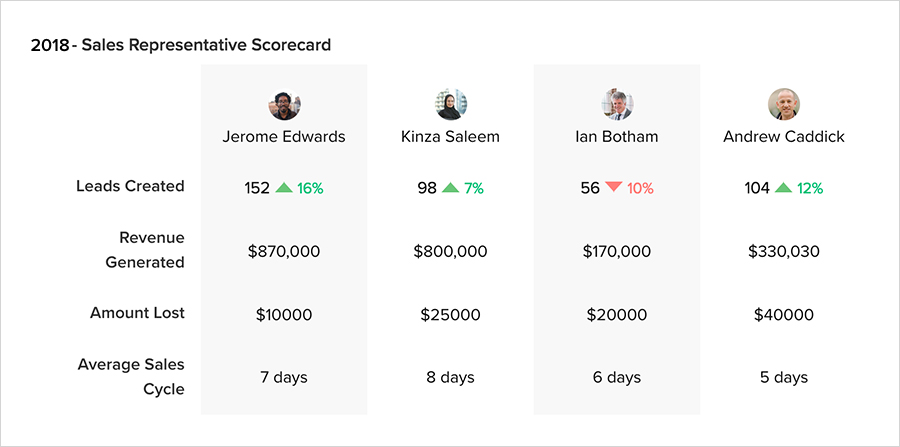
Task: Click the Leads Created row label
Action: click(x=130, y=186)
